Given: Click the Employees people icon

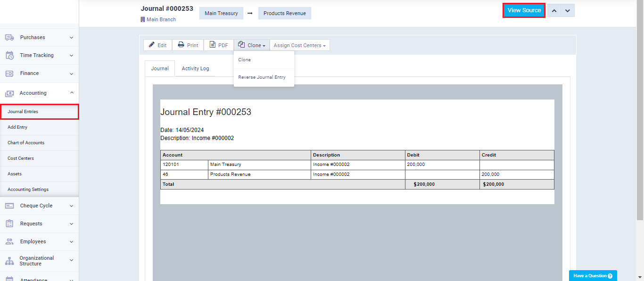Looking at the screenshot, I should (9, 241).
